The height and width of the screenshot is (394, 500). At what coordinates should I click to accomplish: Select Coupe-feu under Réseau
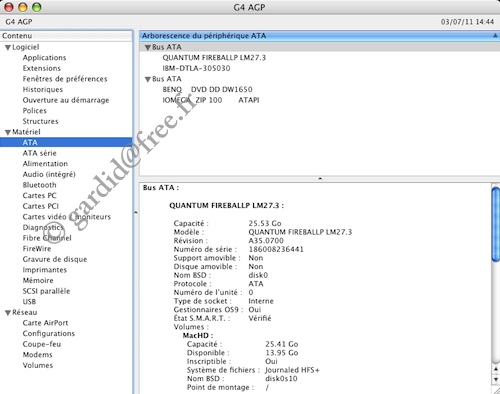tap(42, 344)
